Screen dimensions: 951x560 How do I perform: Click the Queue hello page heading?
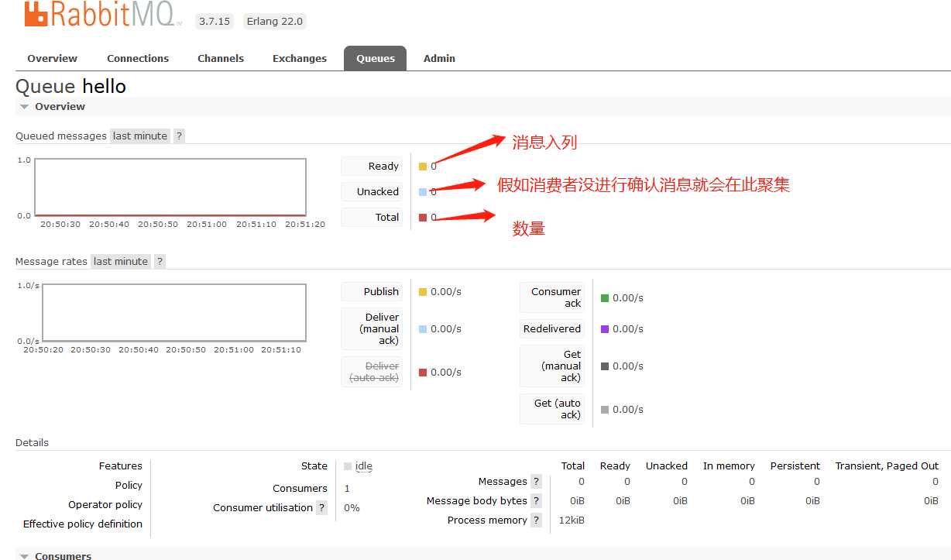click(x=70, y=86)
